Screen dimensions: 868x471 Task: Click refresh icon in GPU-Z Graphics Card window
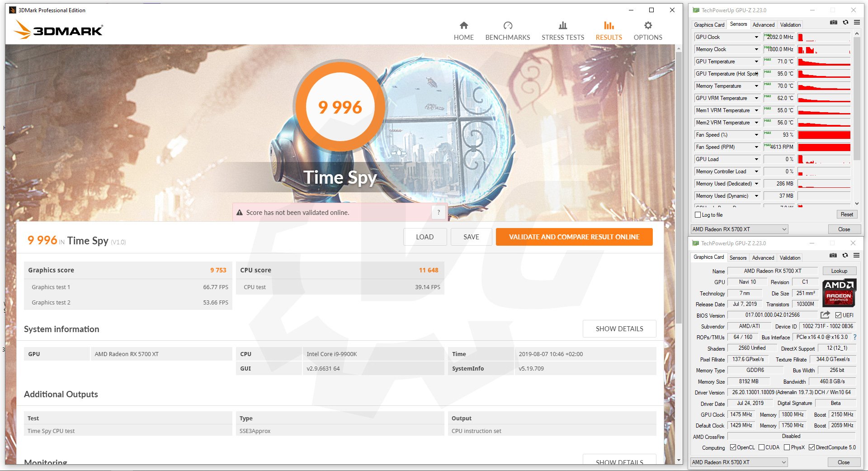(845, 255)
